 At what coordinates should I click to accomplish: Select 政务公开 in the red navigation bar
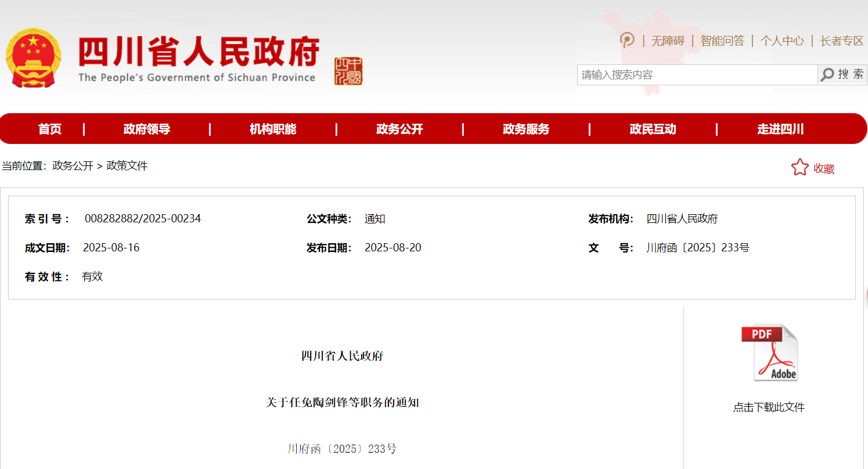(399, 129)
